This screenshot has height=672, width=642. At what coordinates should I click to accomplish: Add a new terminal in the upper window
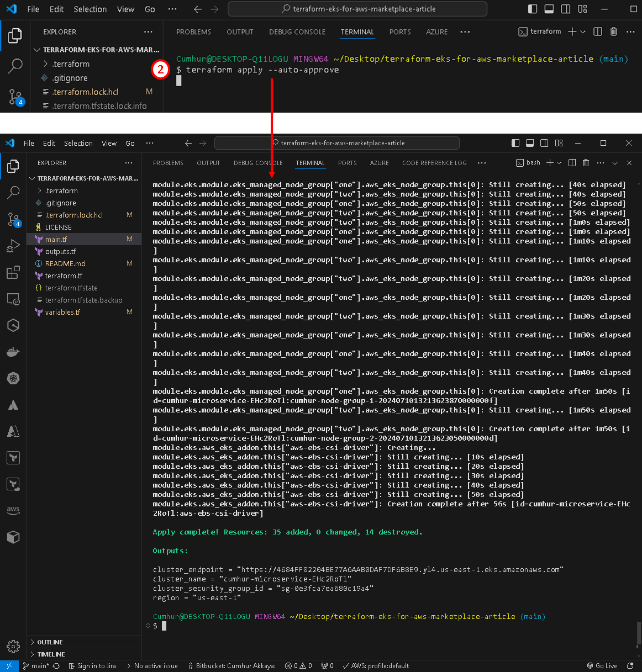(572, 31)
